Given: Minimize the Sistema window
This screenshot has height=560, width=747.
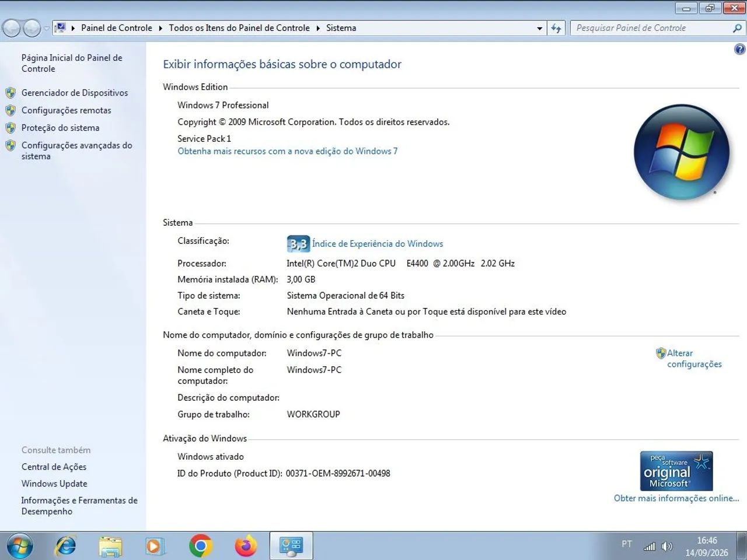Looking at the screenshot, I should coord(686,8).
